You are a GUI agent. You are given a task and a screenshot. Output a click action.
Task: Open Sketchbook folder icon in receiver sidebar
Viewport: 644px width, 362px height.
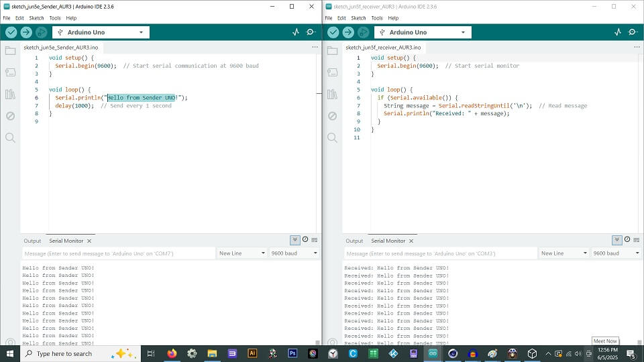(x=332, y=51)
